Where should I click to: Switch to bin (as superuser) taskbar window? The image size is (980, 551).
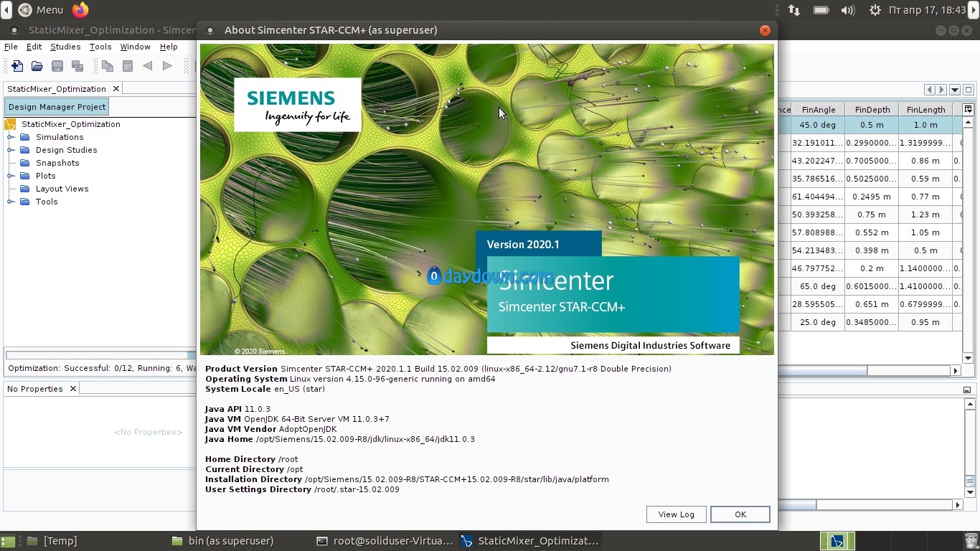(223, 541)
